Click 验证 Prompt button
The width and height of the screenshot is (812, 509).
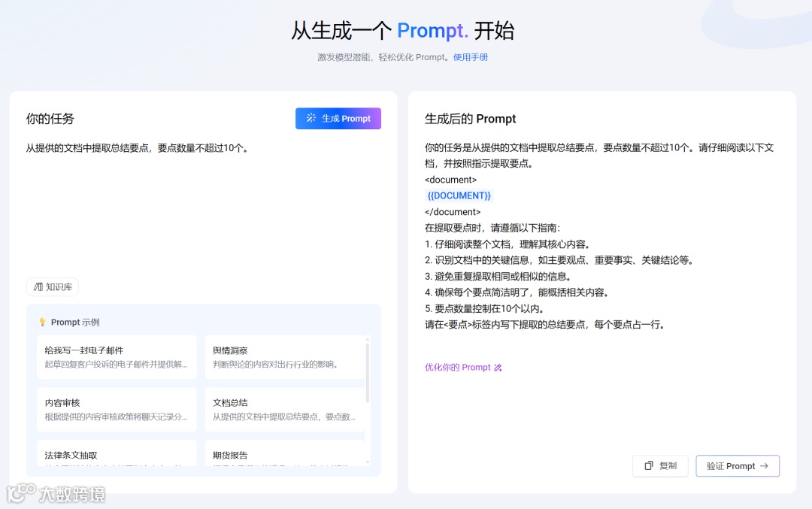pyautogui.click(x=738, y=466)
